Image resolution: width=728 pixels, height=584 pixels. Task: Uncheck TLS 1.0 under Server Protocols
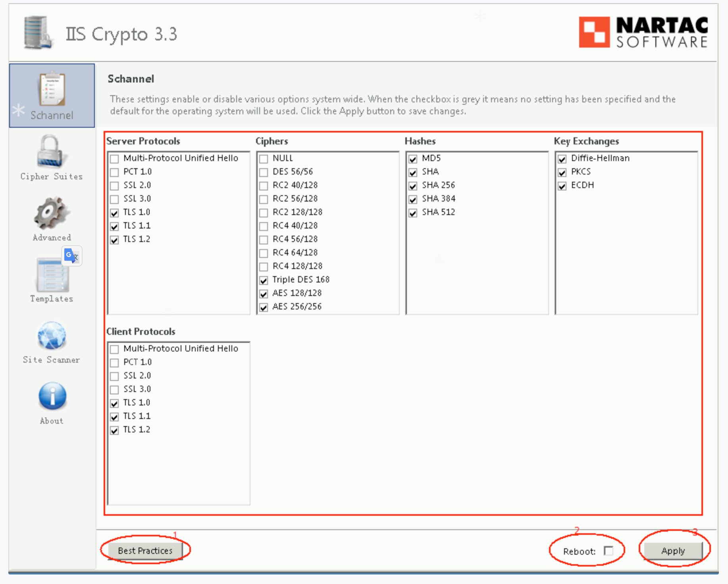[x=115, y=213]
